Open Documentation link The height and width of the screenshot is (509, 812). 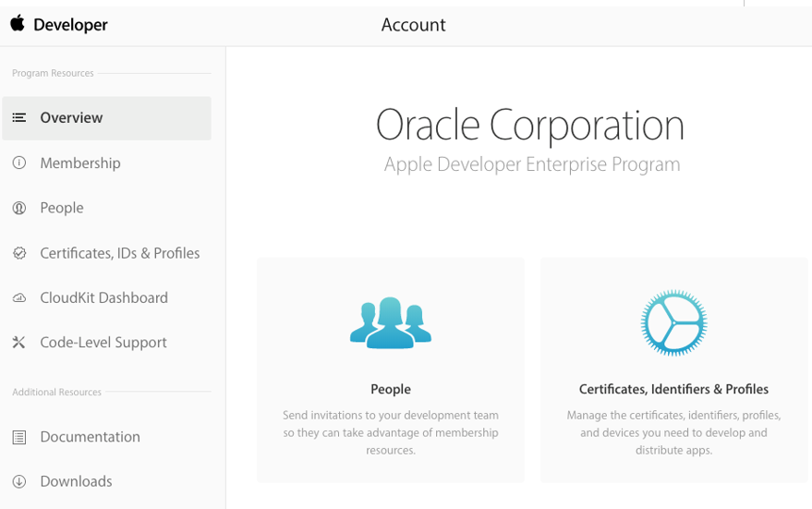91,437
